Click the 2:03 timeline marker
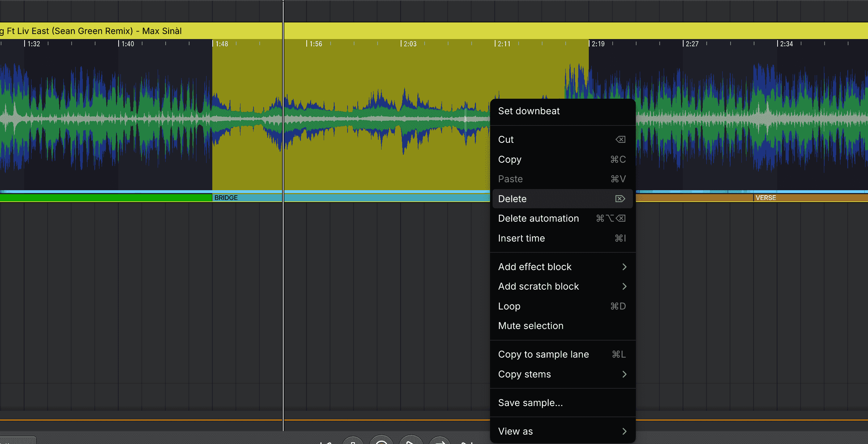This screenshot has height=444, width=868. click(410, 44)
